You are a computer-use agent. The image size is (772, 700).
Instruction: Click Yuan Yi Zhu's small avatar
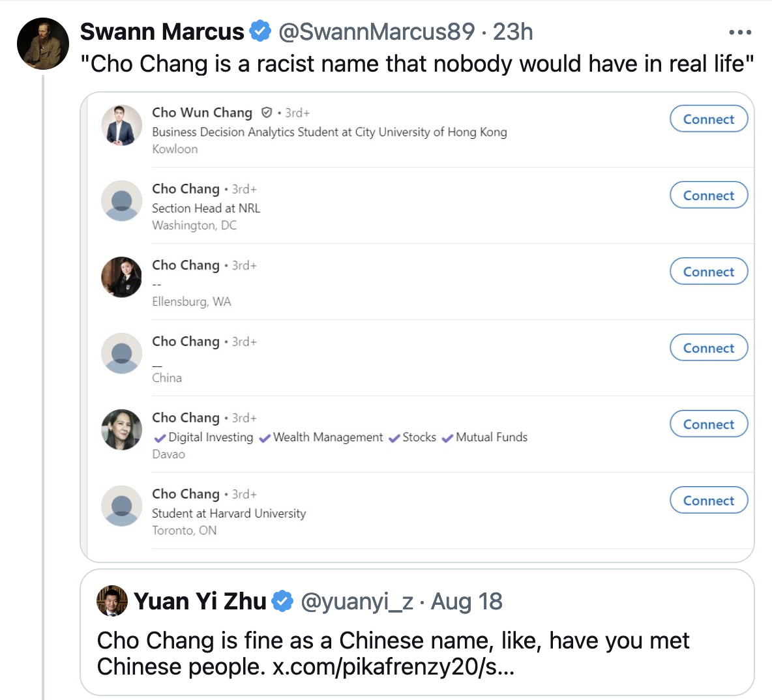(112, 601)
